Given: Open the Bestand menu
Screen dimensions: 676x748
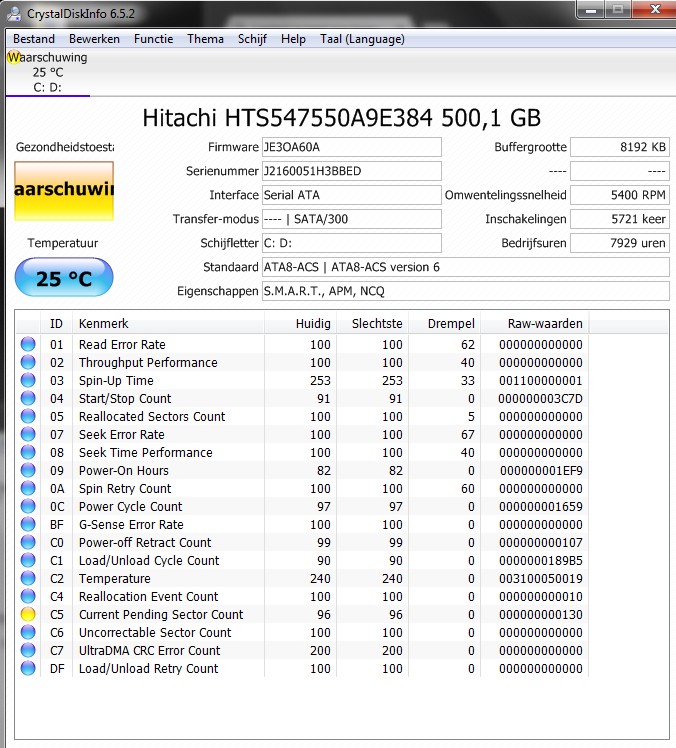Looking at the screenshot, I should tap(34, 39).
